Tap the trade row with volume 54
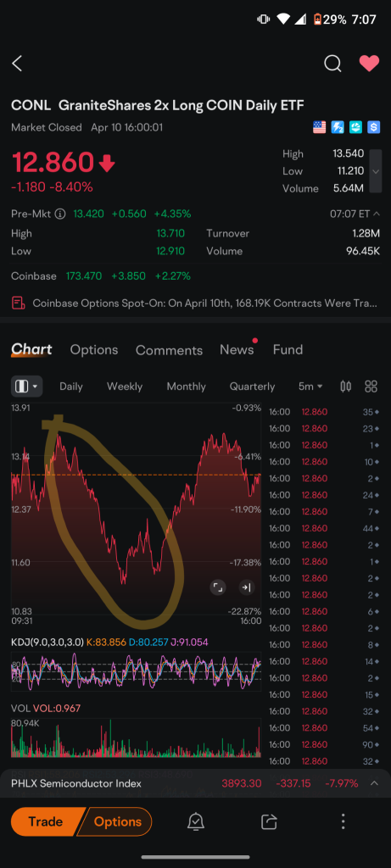 pyautogui.click(x=324, y=727)
